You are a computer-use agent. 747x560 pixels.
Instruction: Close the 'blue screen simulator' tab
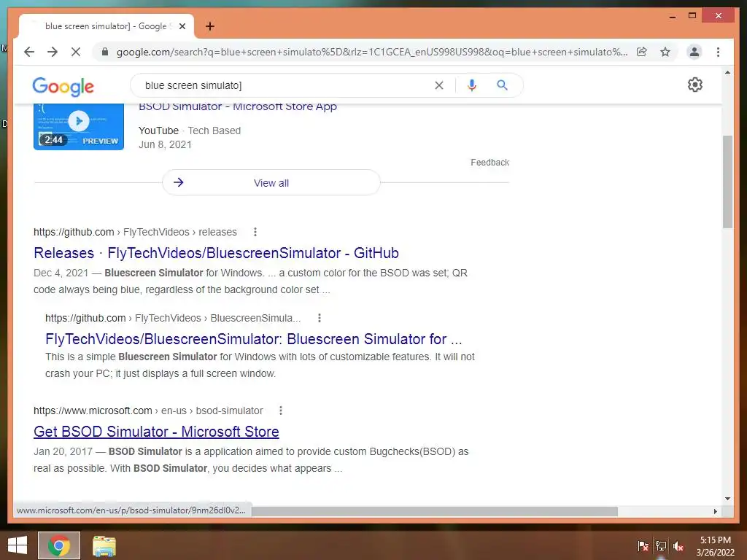(x=182, y=27)
